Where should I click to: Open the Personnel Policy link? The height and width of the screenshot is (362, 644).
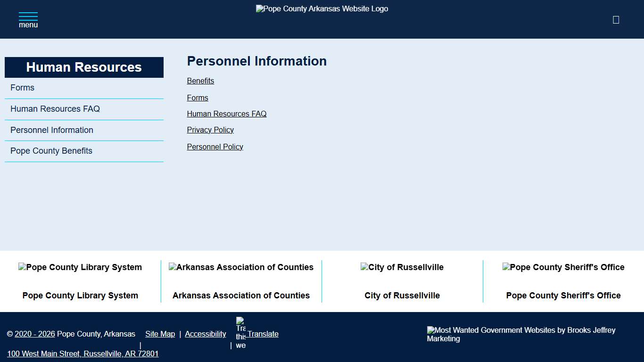click(215, 147)
